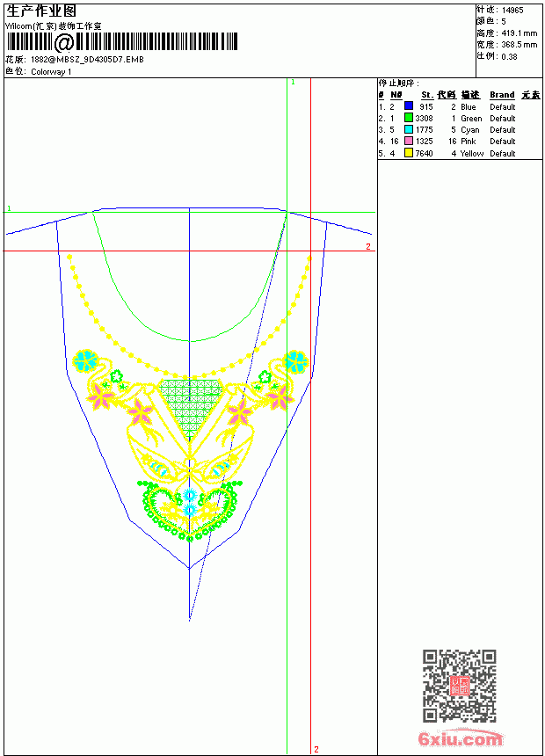Select the Green thread color swatch
The height and width of the screenshot is (756, 545).
pos(409,118)
